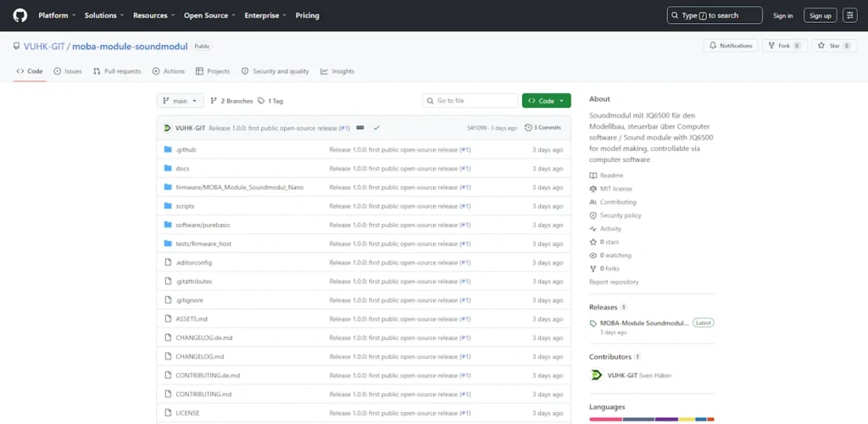
Task: Click the Notifications button
Action: pyautogui.click(x=731, y=46)
